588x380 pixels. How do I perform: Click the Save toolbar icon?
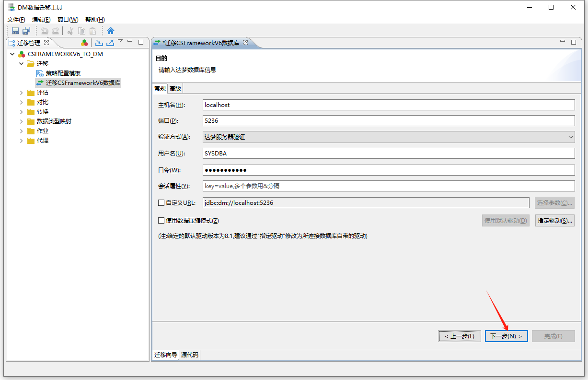pos(15,31)
